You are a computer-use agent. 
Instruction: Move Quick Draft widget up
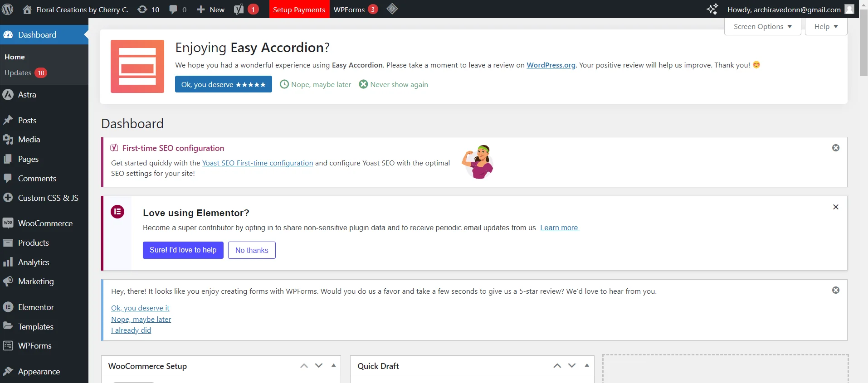pos(557,366)
